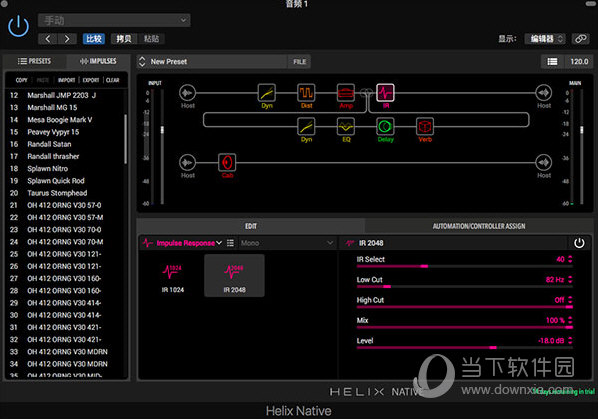Toggle the plugin bypass power button
The image size is (598, 419).
pos(18,27)
